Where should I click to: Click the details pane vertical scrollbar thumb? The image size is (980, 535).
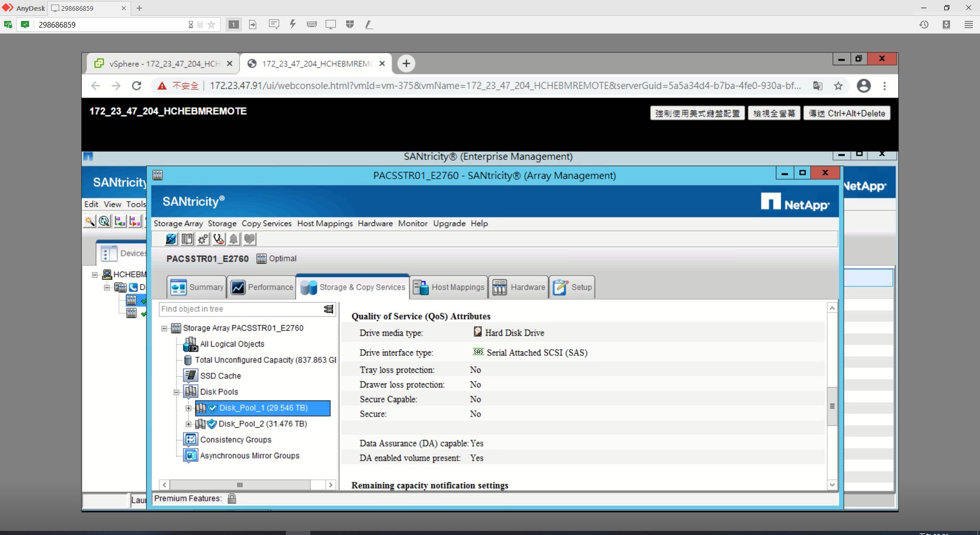832,406
